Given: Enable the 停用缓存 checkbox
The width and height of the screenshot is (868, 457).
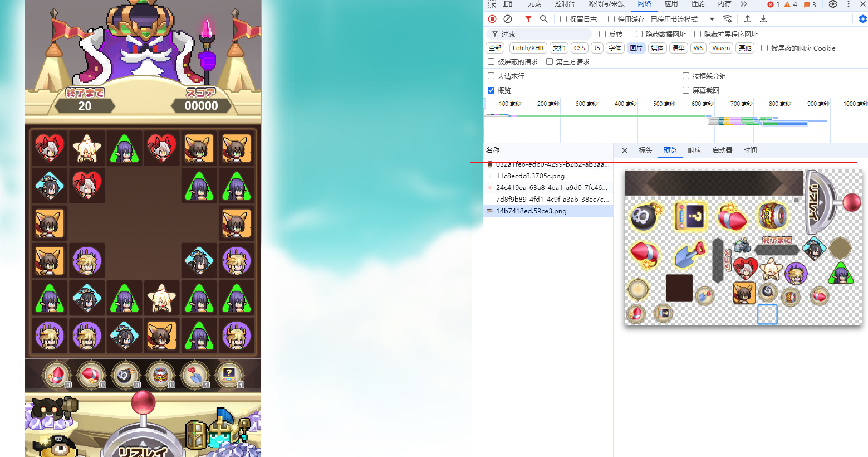Looking at the screenshot, I should pos(611,19).
